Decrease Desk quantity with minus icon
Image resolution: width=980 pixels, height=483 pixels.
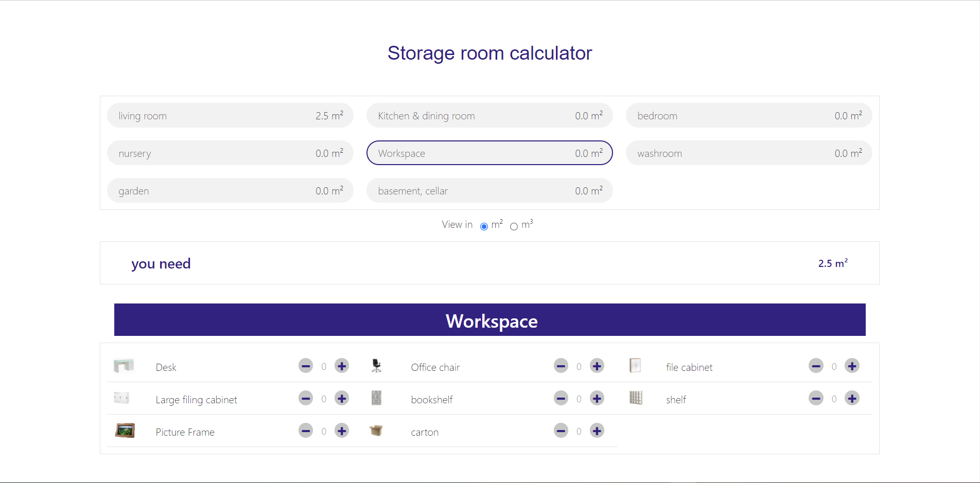point(306,366)
